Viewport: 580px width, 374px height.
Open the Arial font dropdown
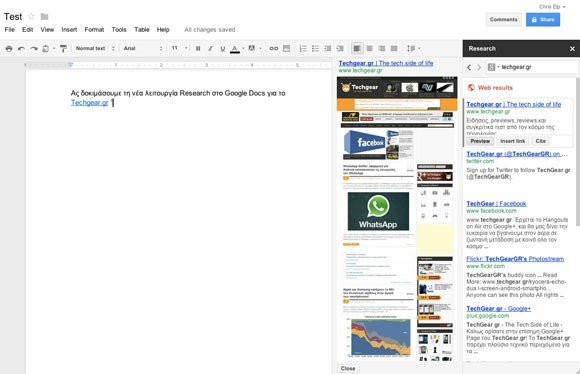(x=143, y=48)
